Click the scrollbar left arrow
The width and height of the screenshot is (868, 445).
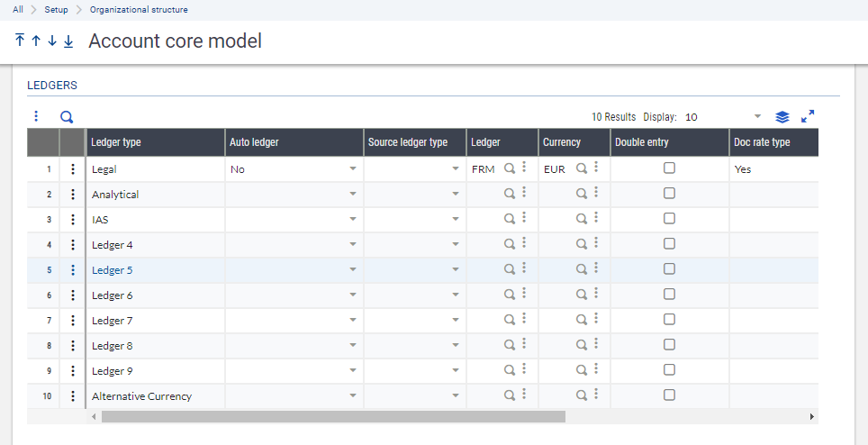point(94,416)
